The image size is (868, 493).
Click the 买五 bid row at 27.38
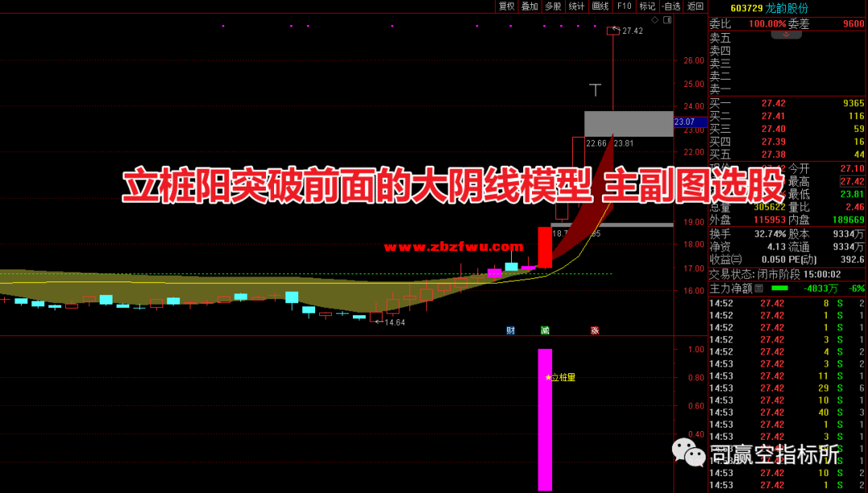(787, 154)
